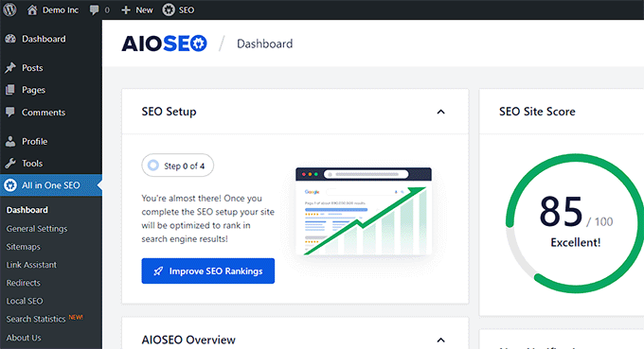Open the Sitemaps submenu item

click(23, 247)
